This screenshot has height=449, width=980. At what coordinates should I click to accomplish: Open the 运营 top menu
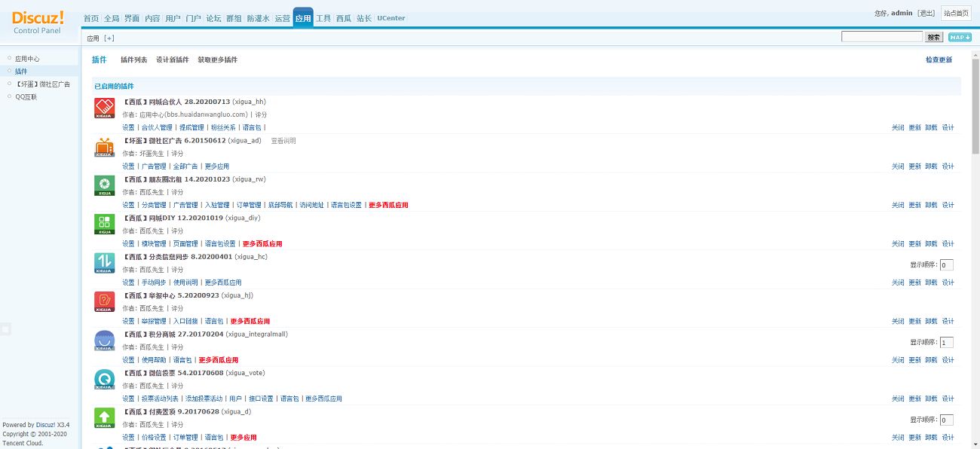tap(282, 18)
